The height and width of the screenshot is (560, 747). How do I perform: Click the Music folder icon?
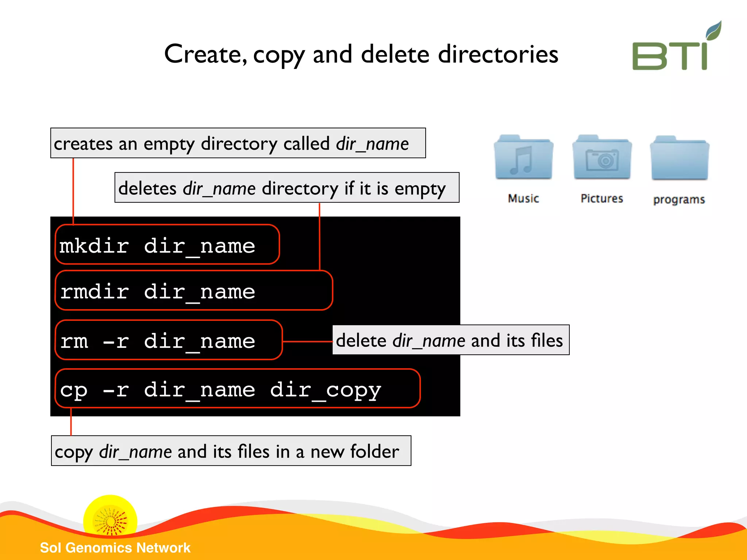click(523, 159)
